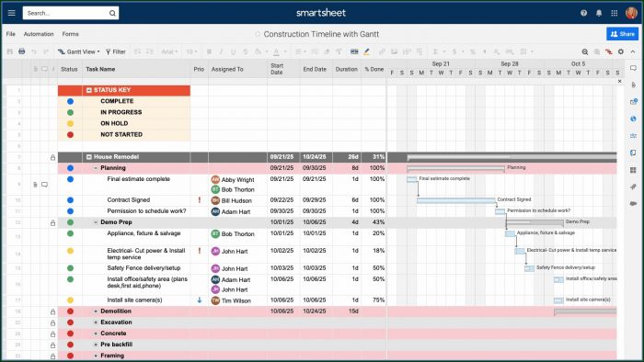Click the save icon in toolbar
The width and height of the screenshot is (644, 362).
pyautogui.click(x=10, y=51)
